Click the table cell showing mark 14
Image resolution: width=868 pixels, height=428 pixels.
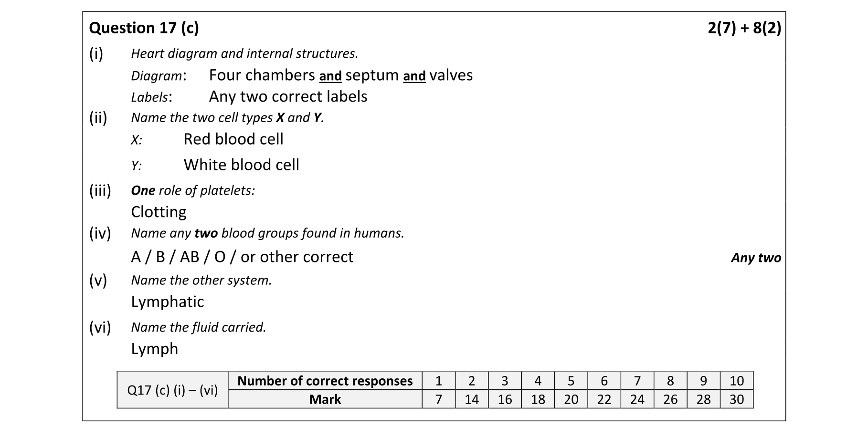[x=471, y=399]
